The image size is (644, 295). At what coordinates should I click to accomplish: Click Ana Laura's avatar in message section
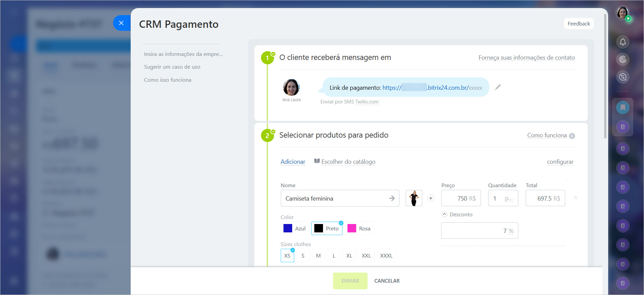291,87
